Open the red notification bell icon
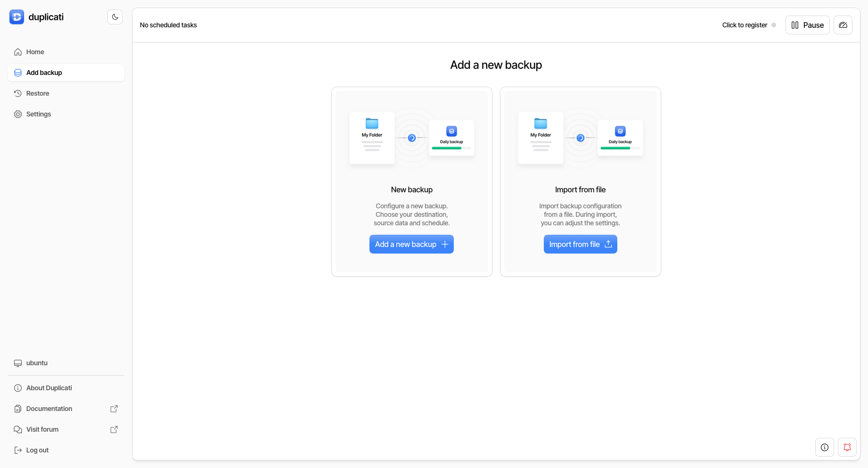 [847, 447]
